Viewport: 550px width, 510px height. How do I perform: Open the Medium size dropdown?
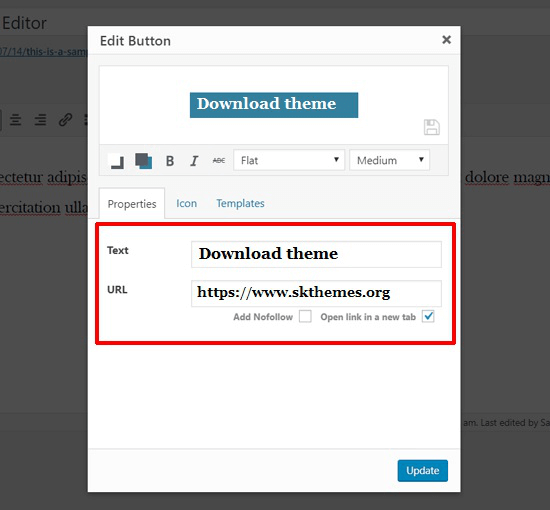pos(390,160)
